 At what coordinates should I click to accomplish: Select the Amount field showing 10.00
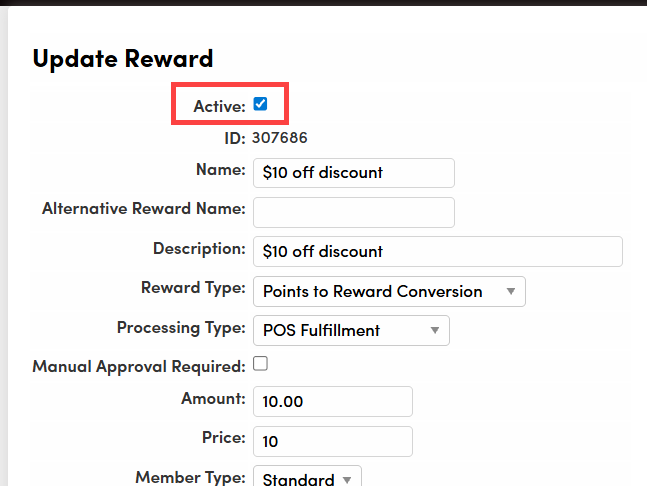pyautogui.click(x=332, y=401)
